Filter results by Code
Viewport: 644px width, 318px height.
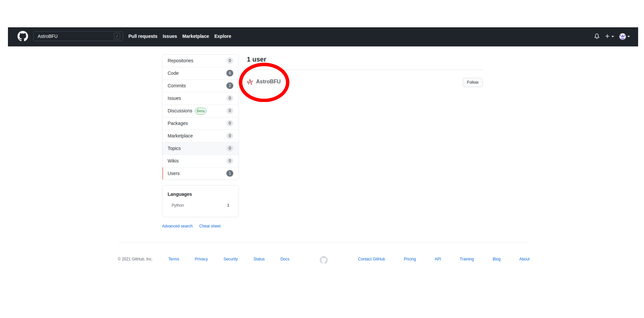click(200, 73)
